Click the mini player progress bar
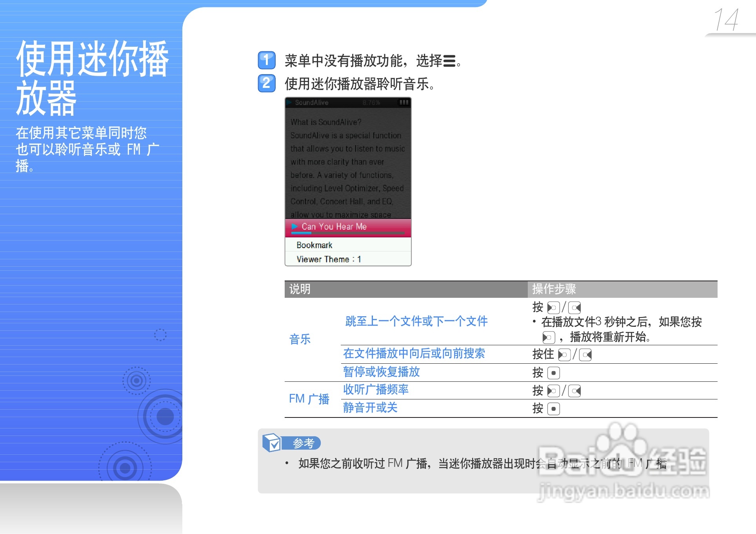Viewport: 756px width, 534px height. [347, 233]
